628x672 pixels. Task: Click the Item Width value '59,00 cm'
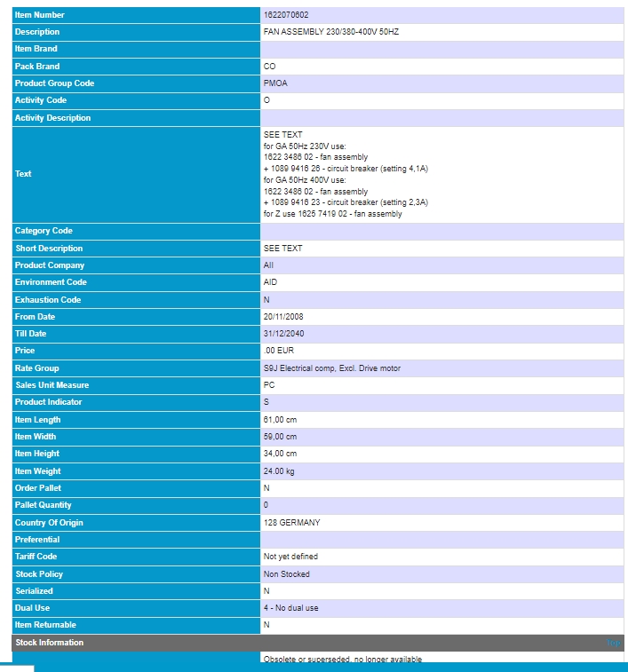280,437
